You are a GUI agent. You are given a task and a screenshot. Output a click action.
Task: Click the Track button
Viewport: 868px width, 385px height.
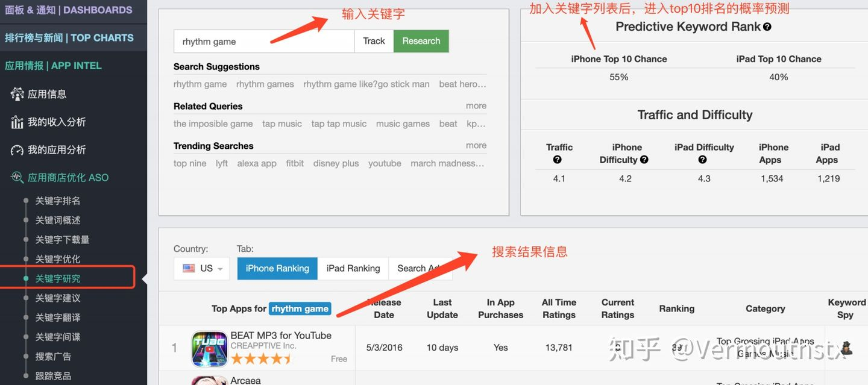(374, 41)
